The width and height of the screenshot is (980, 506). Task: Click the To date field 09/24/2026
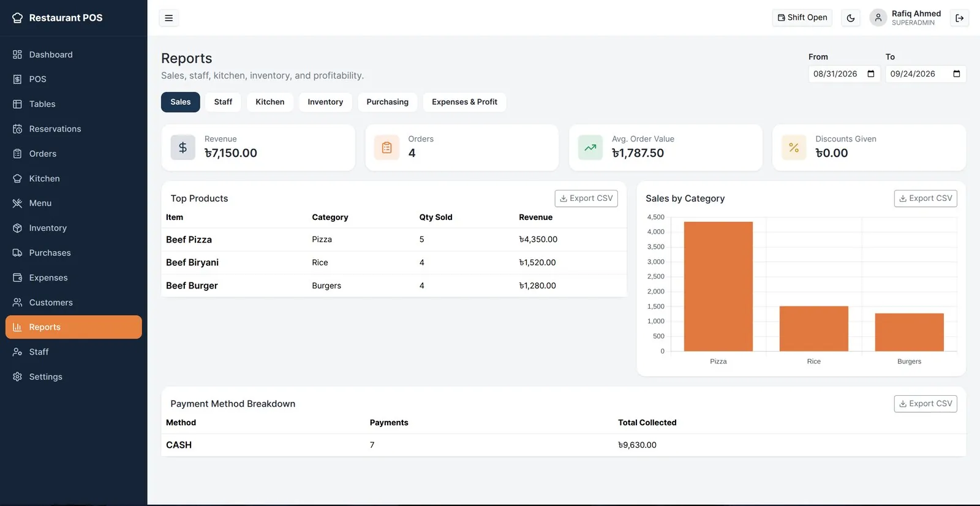[x=925, y=74]
